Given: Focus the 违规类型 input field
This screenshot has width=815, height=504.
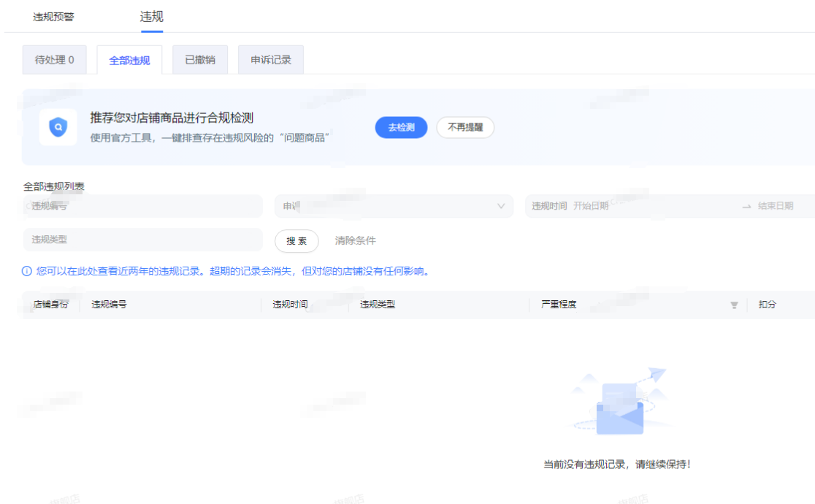Looking at the screenshot, I should coord(142,240).
